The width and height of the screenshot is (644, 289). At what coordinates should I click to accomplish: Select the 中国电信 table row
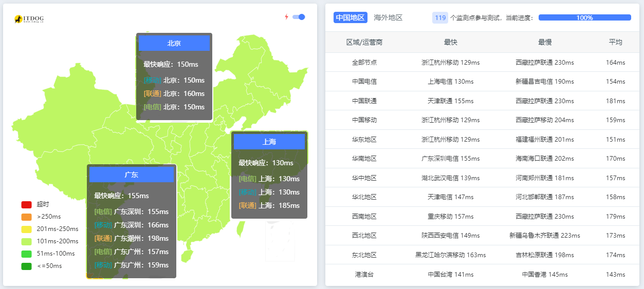coord(482,82)
